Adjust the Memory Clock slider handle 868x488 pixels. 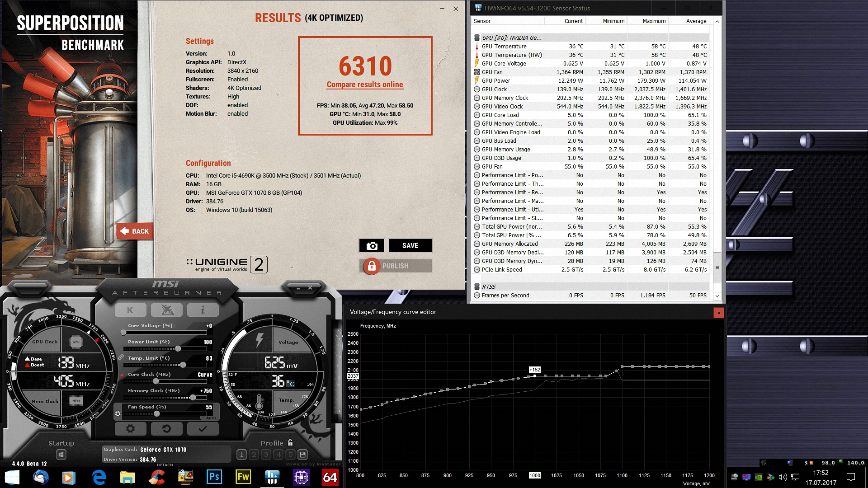193,398
